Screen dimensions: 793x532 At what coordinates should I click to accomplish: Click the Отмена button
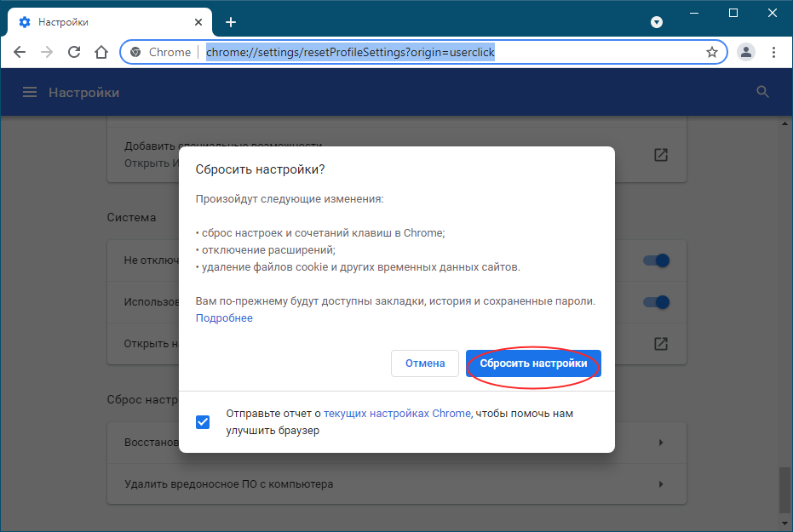point(425,363)
